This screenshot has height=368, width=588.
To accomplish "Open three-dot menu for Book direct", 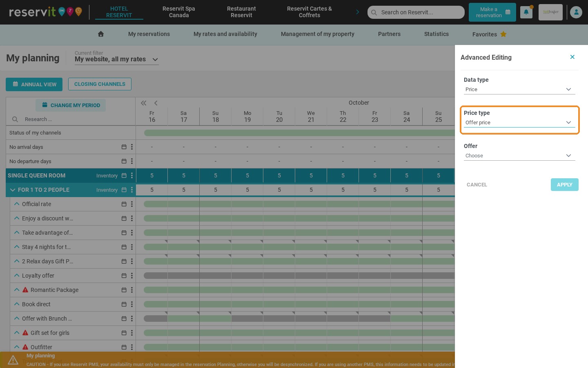I will click(132, 304).
